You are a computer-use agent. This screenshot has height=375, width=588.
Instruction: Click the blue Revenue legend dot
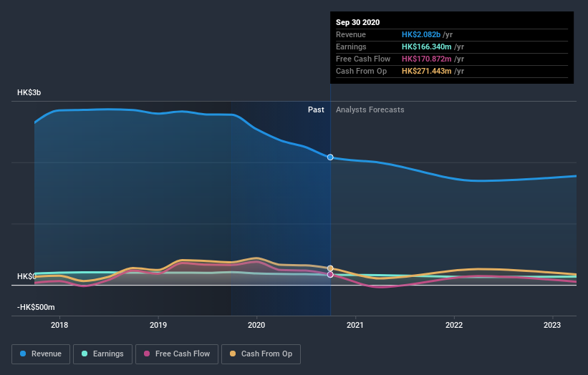click(23, 354)
